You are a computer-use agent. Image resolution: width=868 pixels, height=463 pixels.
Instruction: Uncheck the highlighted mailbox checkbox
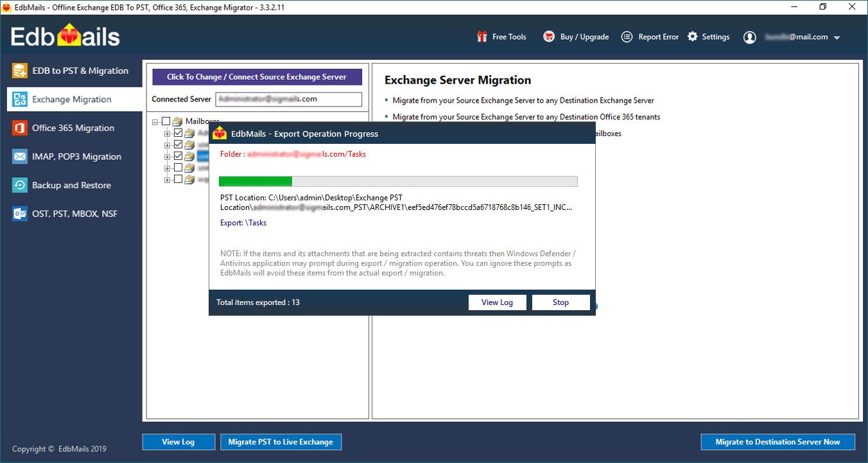pos(178,156)
